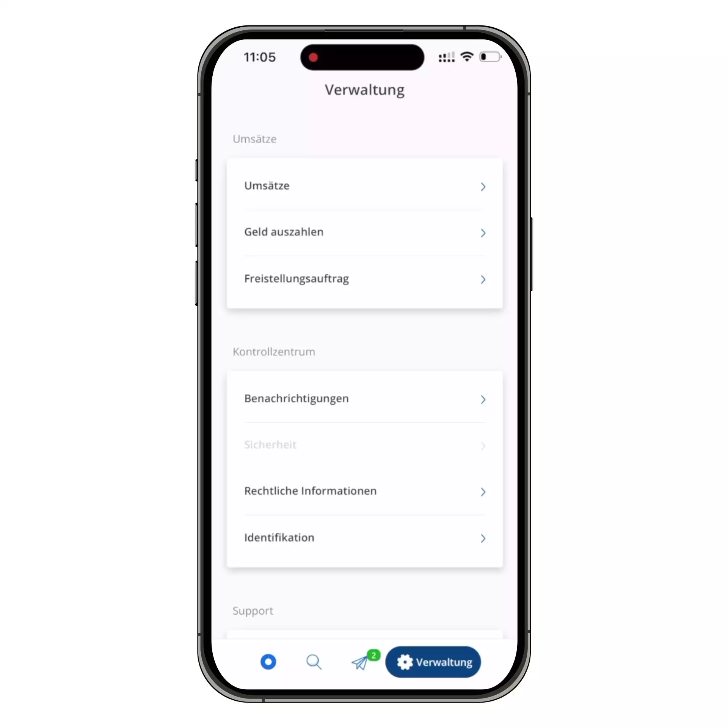
Task: Open Umsätze transaction overview
Action: (x=364, y=185)
